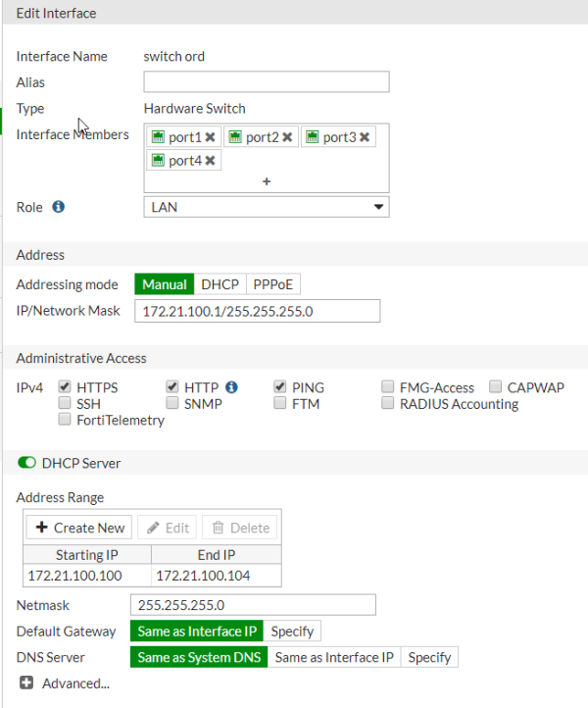Viewport: 588px width, 708px height.
Task: Remove port2 from Interface Members
Action: (x=287, y=138)
